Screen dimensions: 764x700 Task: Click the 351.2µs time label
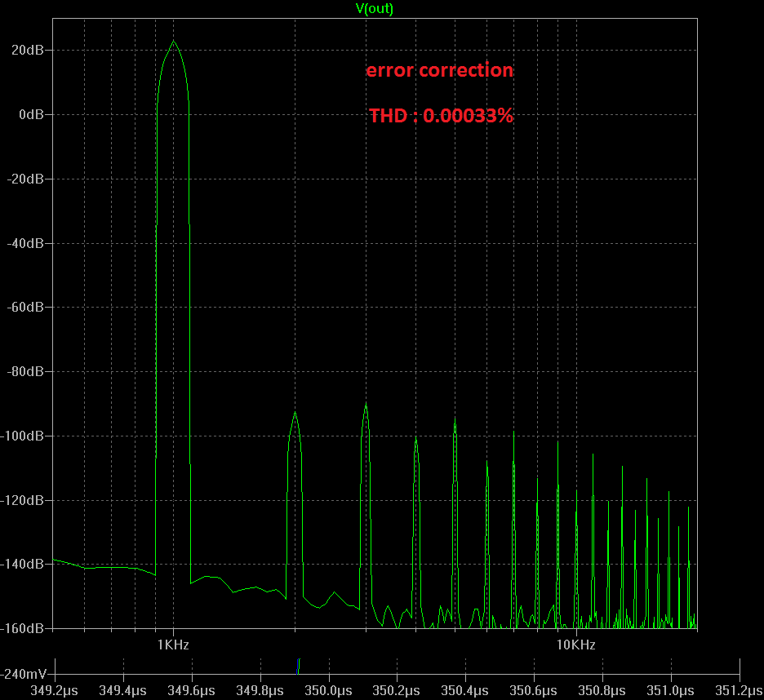pos(739,691)
